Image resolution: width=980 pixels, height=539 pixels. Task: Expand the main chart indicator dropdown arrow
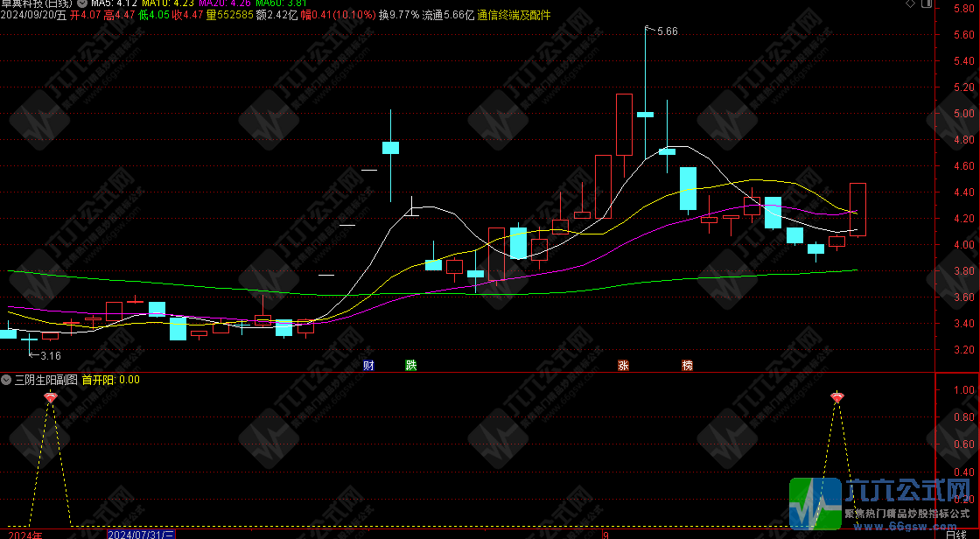(81, 3)
